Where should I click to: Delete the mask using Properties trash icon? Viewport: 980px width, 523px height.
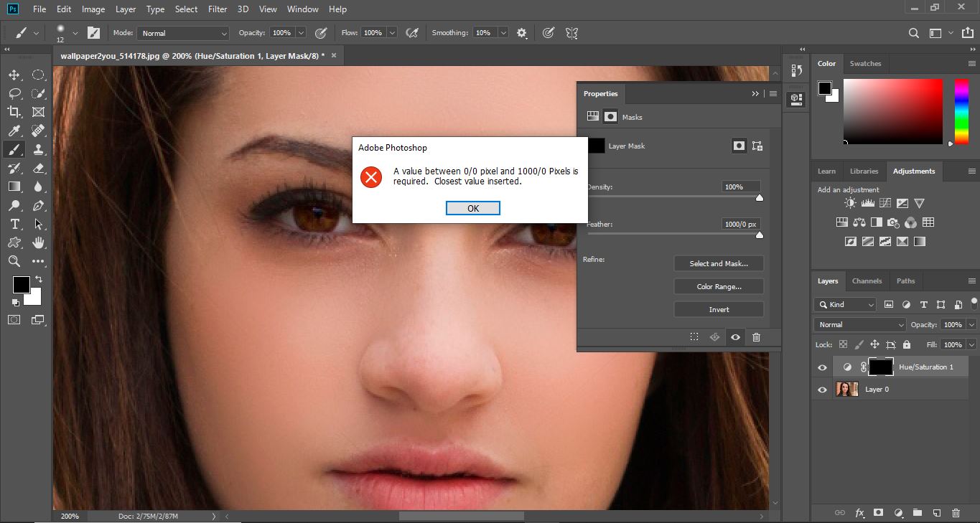coord(756,337)
